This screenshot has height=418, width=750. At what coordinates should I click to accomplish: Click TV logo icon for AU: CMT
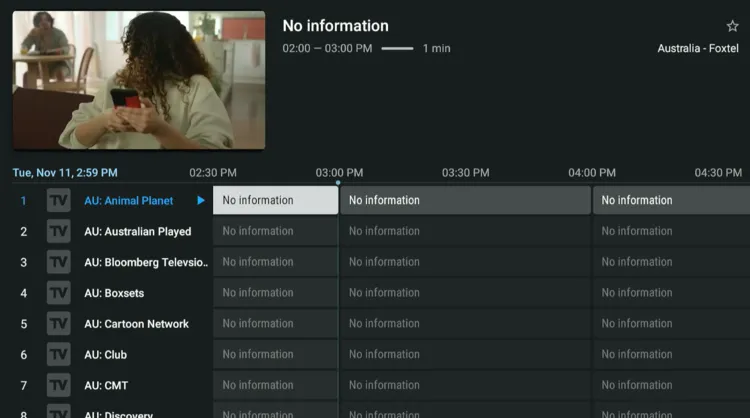pos(58,385)
